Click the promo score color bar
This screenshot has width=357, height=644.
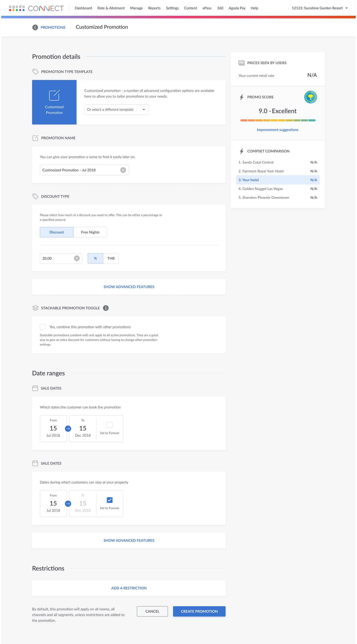click(278, 120)
